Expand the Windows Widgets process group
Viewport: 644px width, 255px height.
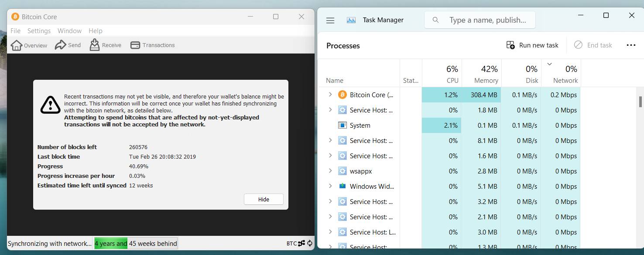(330, 186)
